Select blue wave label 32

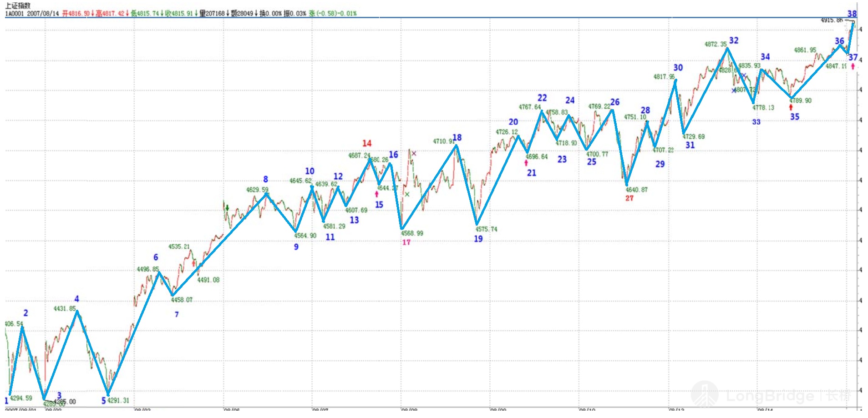[734, 40]
